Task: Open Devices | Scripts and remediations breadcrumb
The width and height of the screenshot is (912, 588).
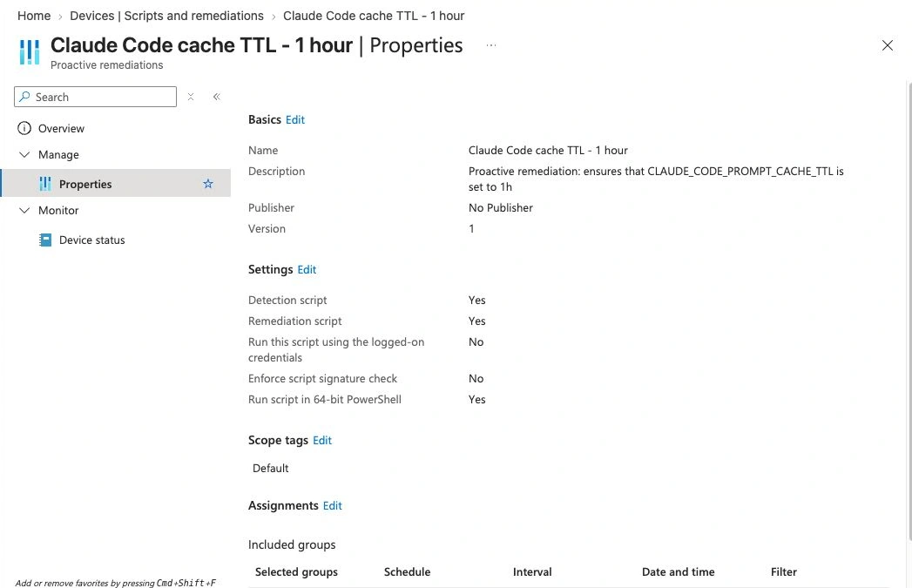Action: (x=166, y=16)
